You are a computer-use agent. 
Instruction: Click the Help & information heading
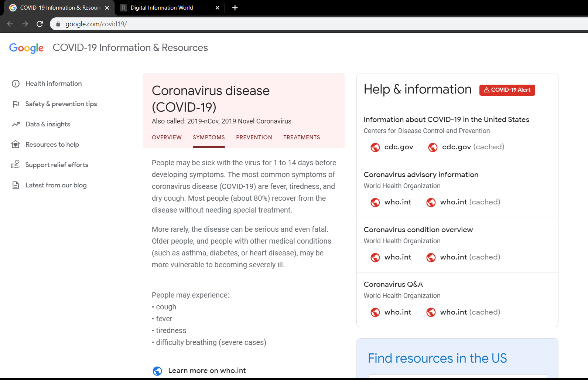[x=417, y=89]
